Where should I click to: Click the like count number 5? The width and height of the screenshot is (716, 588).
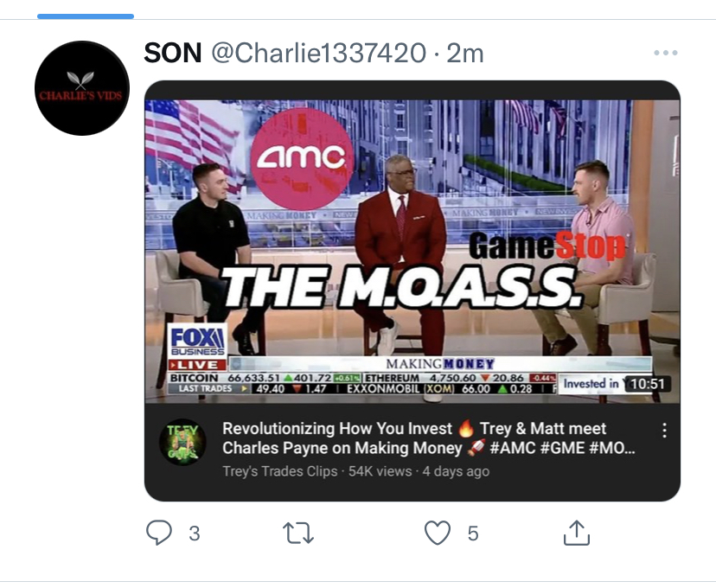coord(473,534)
